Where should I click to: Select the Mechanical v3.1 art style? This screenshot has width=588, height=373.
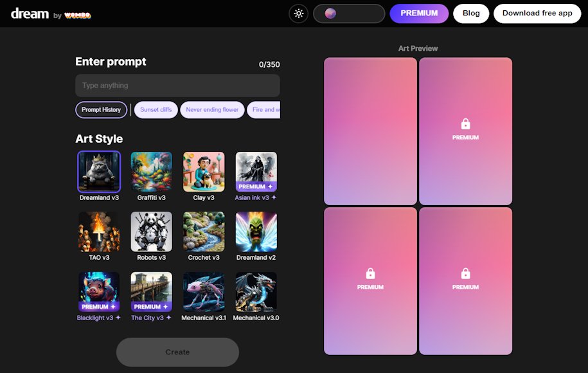pos(204,291)
